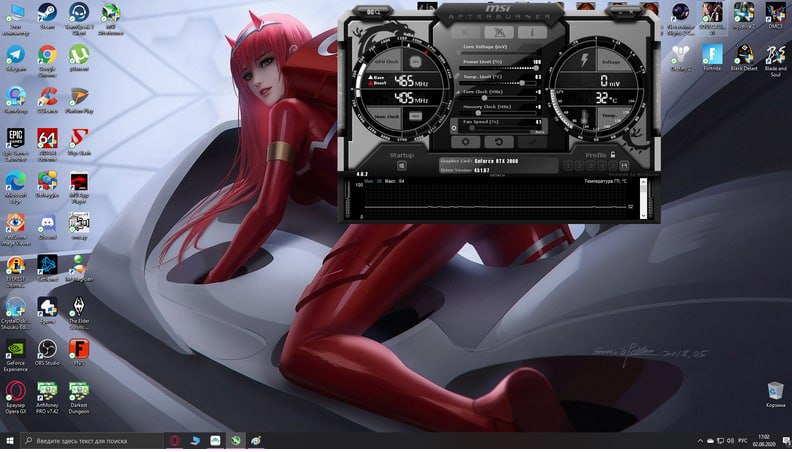
Task: Click the taskbar search box
Action: tap(91, 441)
